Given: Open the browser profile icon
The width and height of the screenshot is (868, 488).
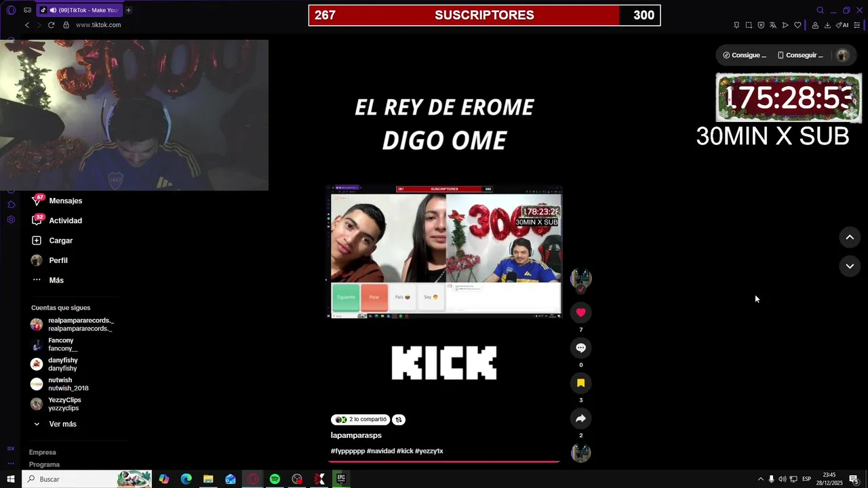Looking at the screenshot, I should [x=815, y=25].
